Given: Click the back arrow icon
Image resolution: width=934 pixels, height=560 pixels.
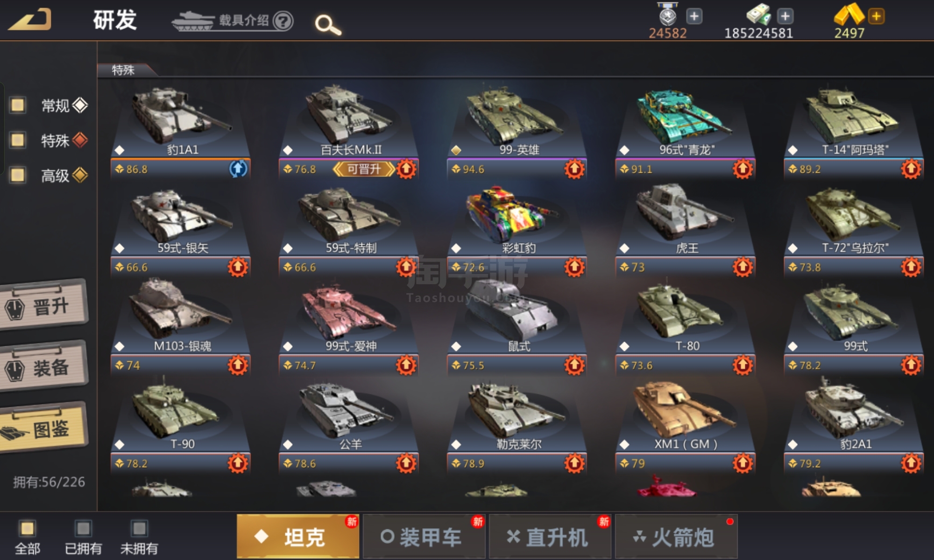Looking at the screenshot, I should (30, 20).
